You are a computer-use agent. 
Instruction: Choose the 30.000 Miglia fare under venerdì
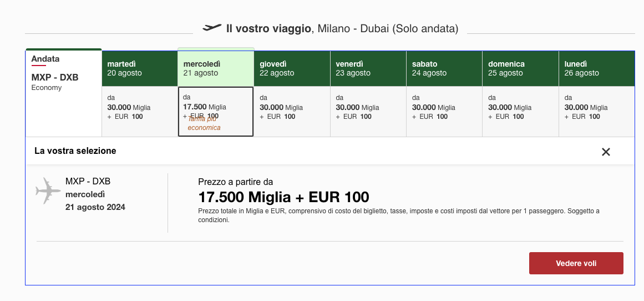tap(368, 112)
